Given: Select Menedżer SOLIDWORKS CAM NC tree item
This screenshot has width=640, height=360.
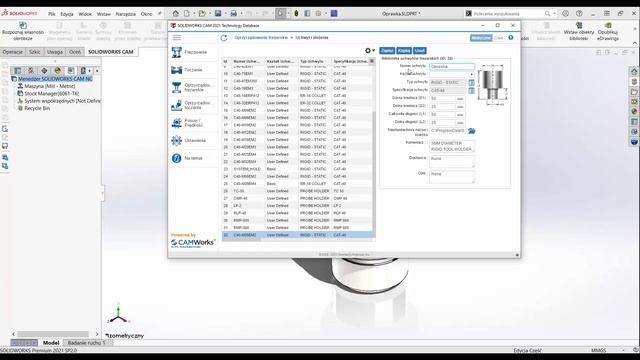Looking at the screenshot, I should tap(55, 79).
